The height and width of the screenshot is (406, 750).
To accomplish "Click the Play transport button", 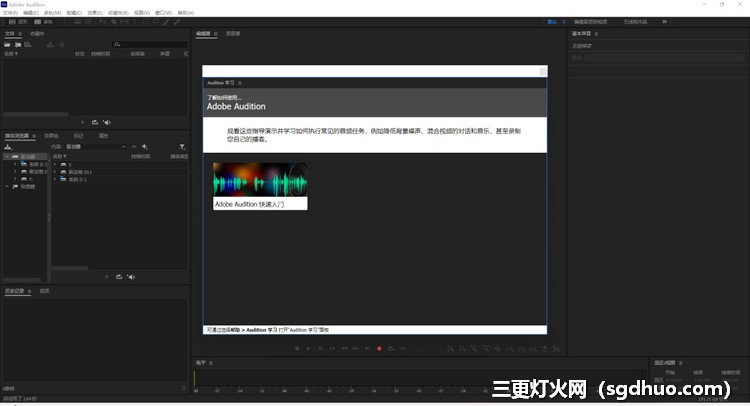I will pos(309,349).
